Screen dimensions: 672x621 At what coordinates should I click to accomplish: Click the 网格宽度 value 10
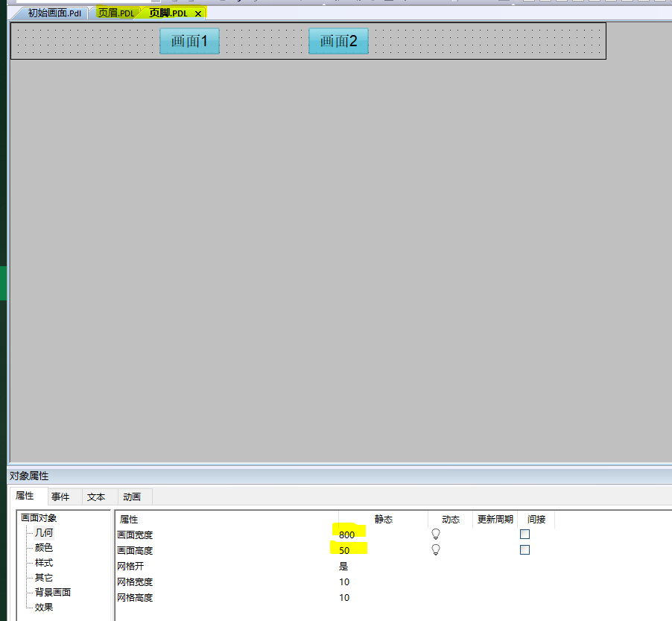click(344, 582)
